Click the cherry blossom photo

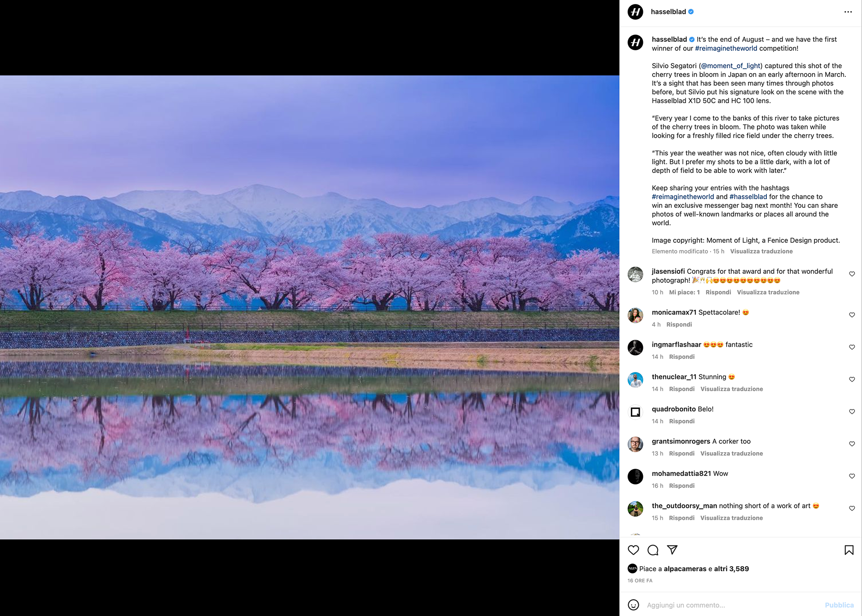click(310, 308)
